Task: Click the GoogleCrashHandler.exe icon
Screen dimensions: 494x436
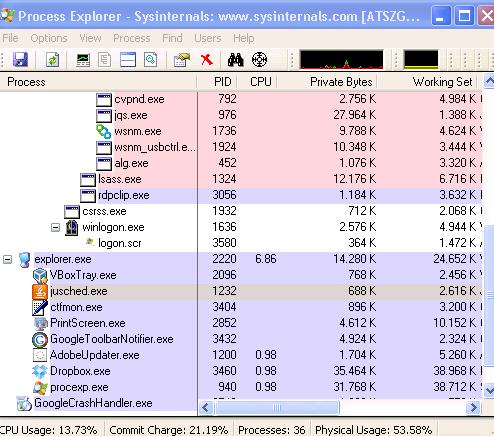Action: (x=24, y=403)
